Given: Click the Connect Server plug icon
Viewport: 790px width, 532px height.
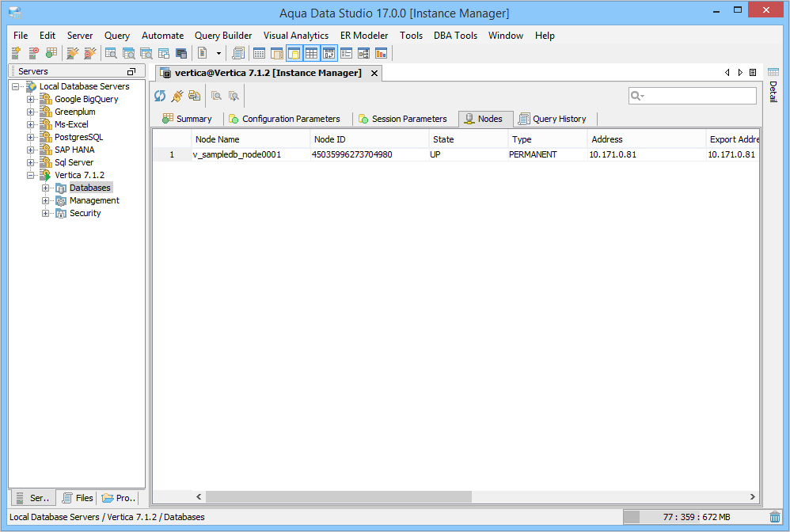Looking at the screenshot, I should click(73, 53).
